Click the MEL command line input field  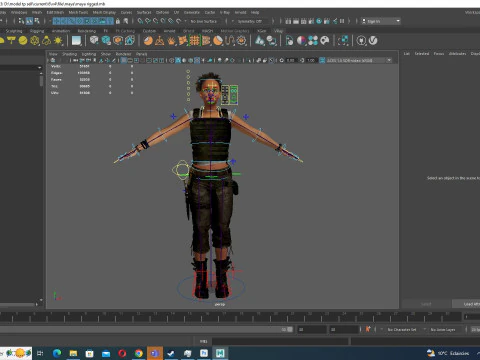click(x=281, y=341)
